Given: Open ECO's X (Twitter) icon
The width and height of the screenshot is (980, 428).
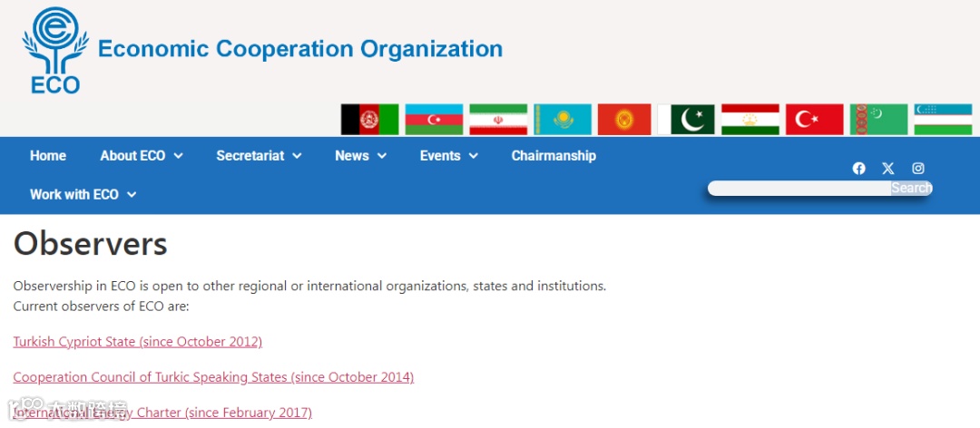Looking at the screenshot, I should (888, 168).
